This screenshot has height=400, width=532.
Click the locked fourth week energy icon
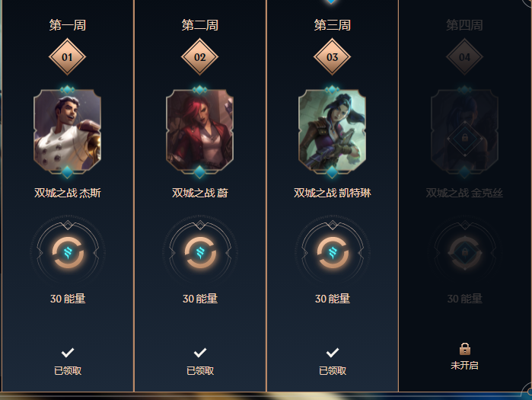(465, 252)
